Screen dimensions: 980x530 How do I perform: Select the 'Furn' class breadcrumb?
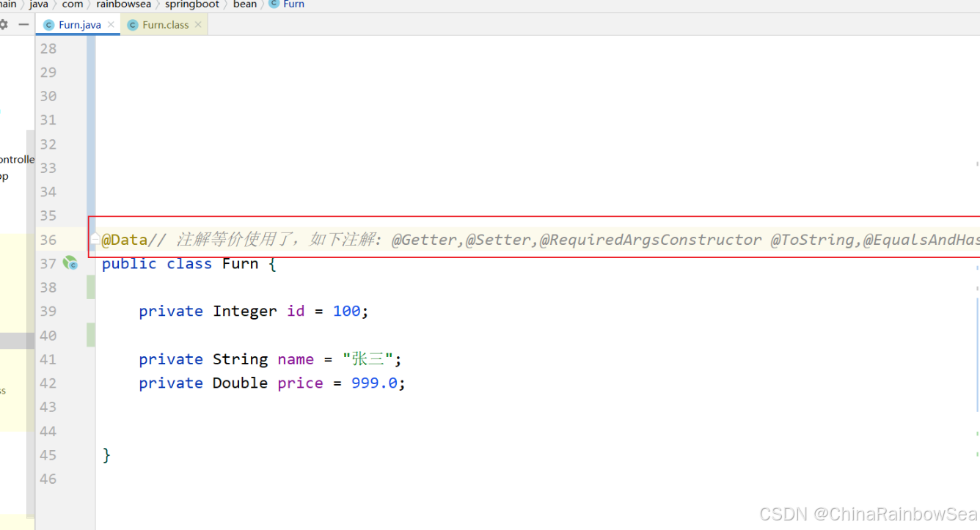pyautogui.click(x=293, y=4)
